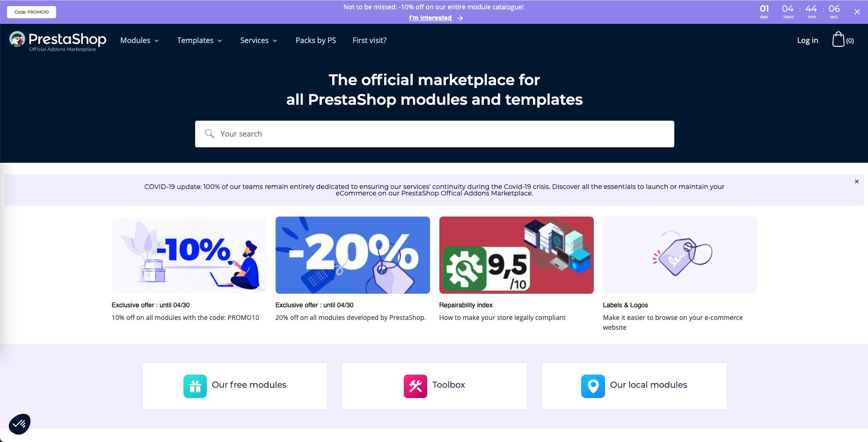Expand the Templates menu

199,40
